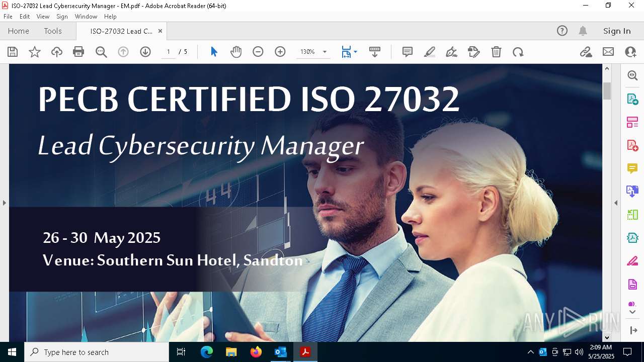This screenshot has width=644, height=362.
Task: Open the Sign menu
Action: (62, 17)
